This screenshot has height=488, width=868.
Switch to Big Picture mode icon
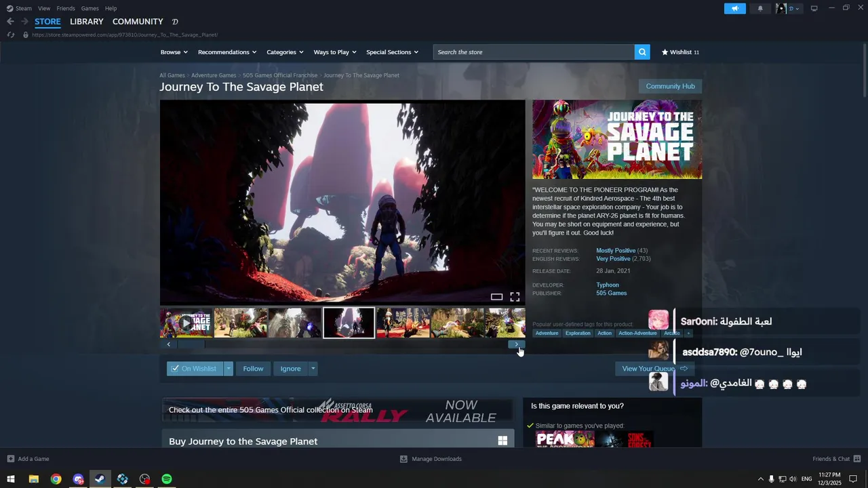click(814, 8)
